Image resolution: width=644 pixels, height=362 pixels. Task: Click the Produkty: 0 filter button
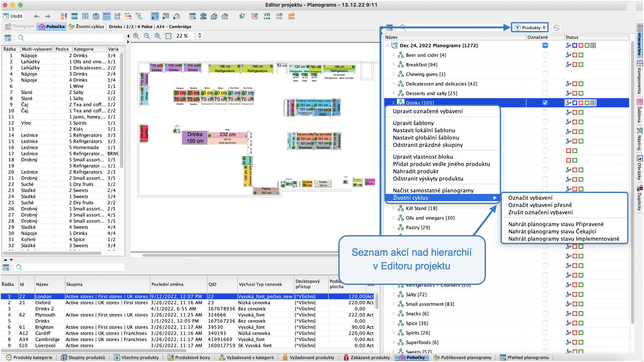click(530, 28)
